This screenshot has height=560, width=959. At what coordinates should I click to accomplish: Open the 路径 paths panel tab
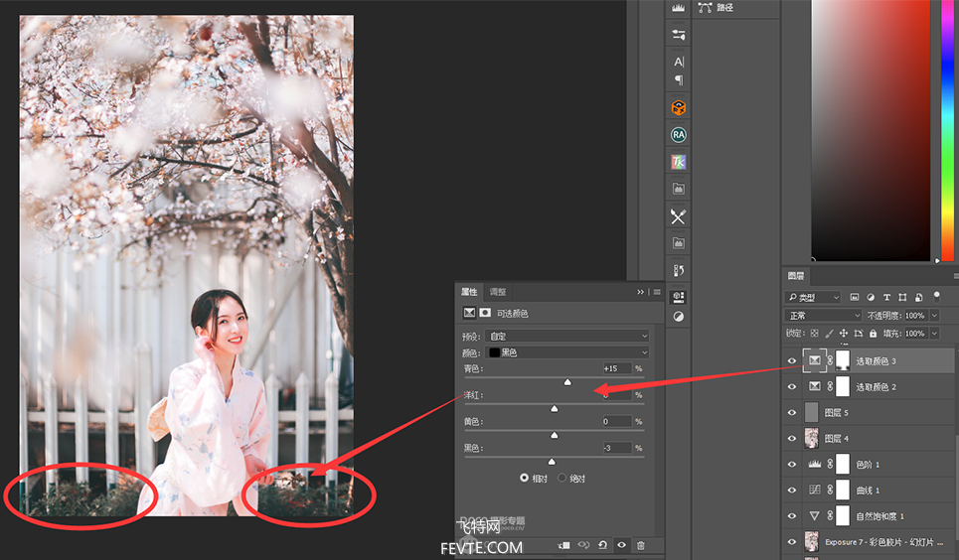point(723,8)
